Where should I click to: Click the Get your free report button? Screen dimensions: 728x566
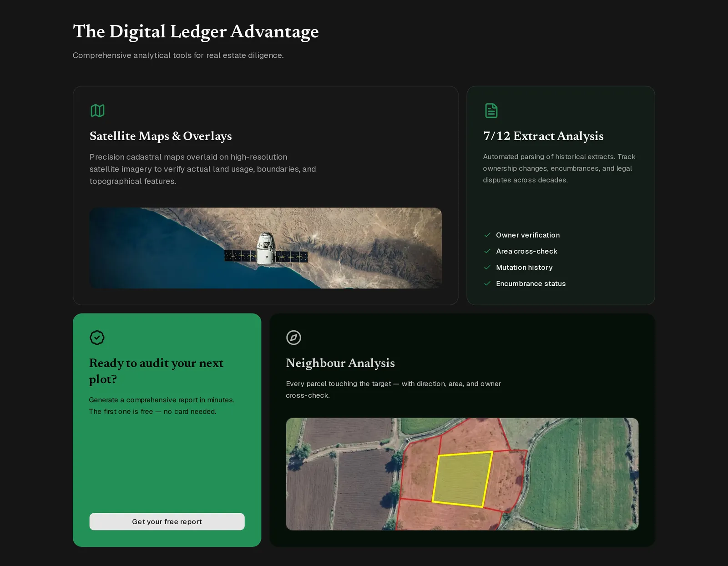click(x=167, y=521)
